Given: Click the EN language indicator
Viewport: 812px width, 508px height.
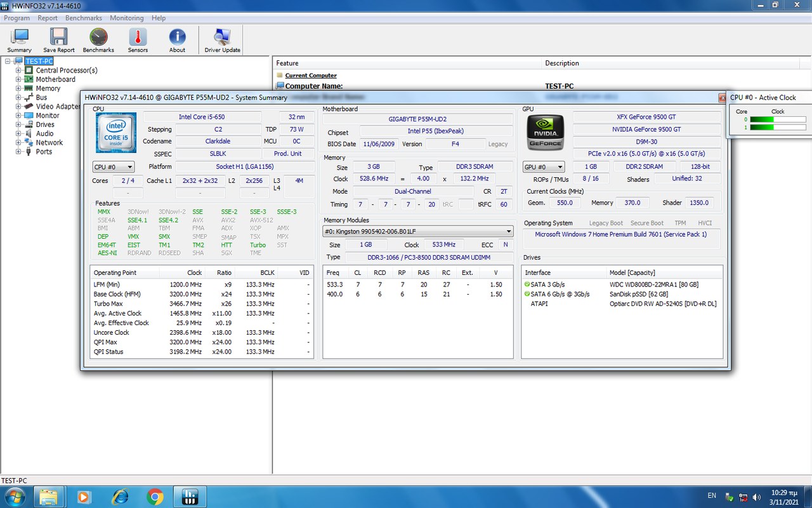Looking at the screenshot, I should (712, 495).
